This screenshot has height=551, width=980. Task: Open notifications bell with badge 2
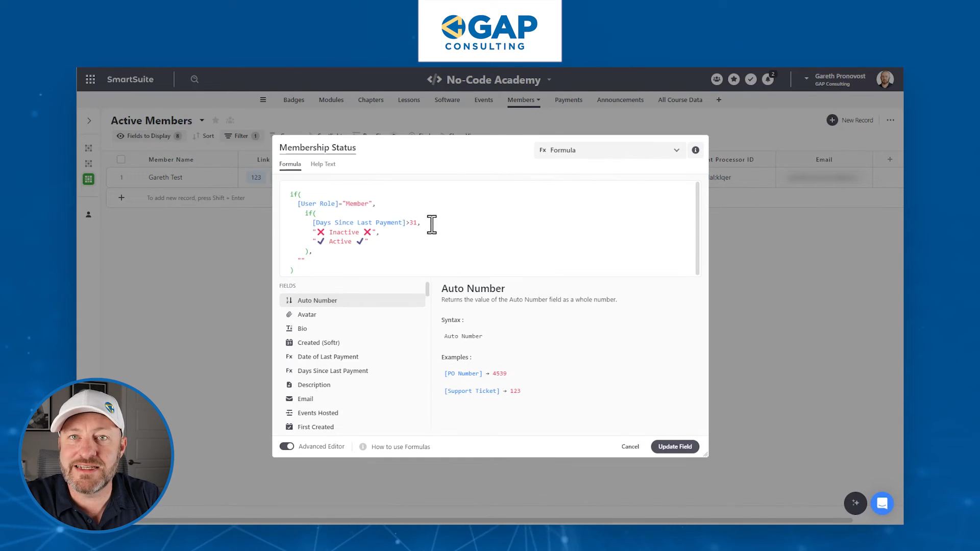(x=768, y=79)
